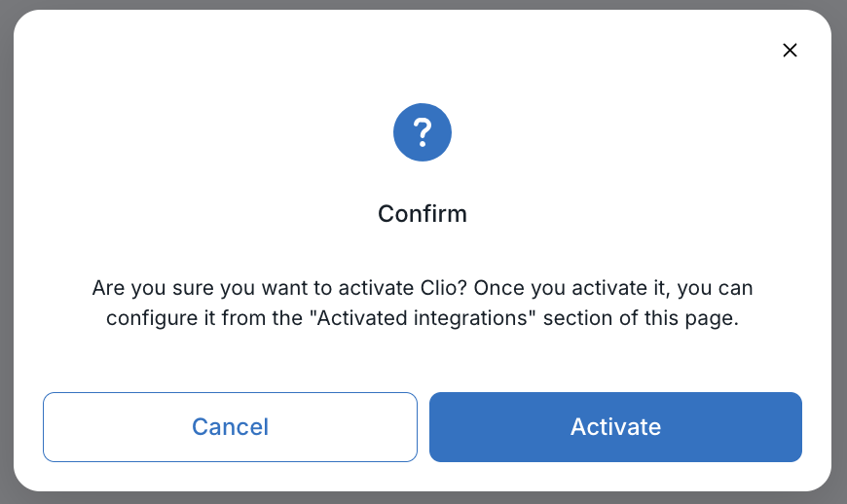847x504 pixels.
Task: Click the Confirm heading text
Action: (x=423, y=214)
